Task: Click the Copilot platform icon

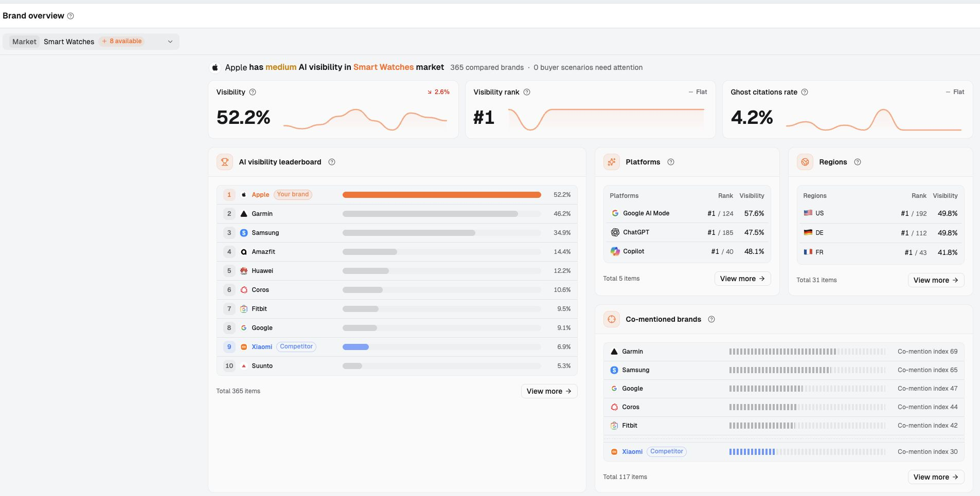Action: 615,251
